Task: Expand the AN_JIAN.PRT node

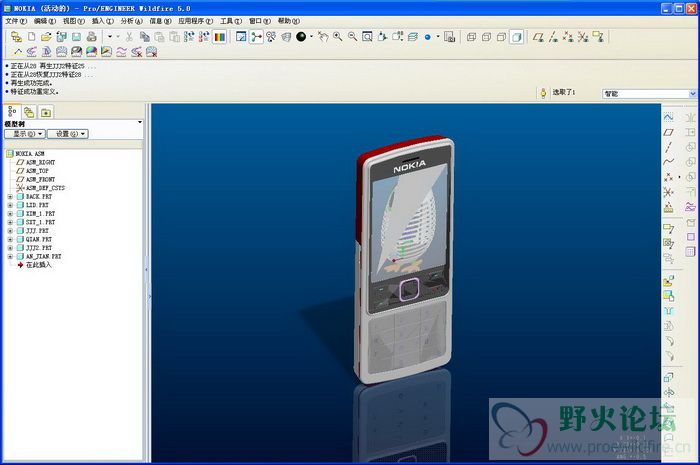Action: (10, 257)
